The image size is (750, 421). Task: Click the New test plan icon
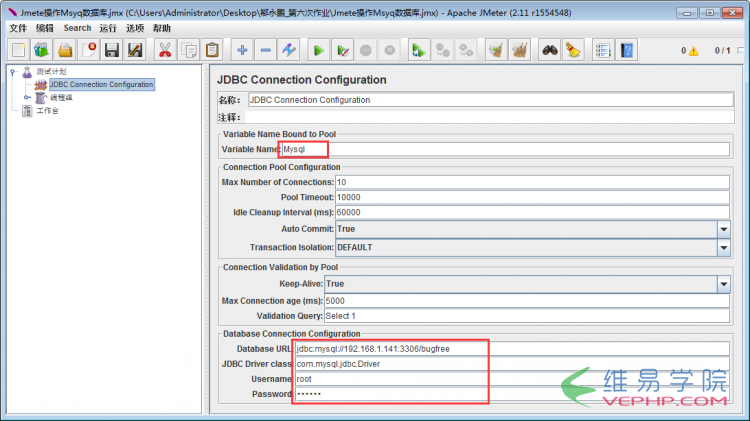[x=19, y=50]
